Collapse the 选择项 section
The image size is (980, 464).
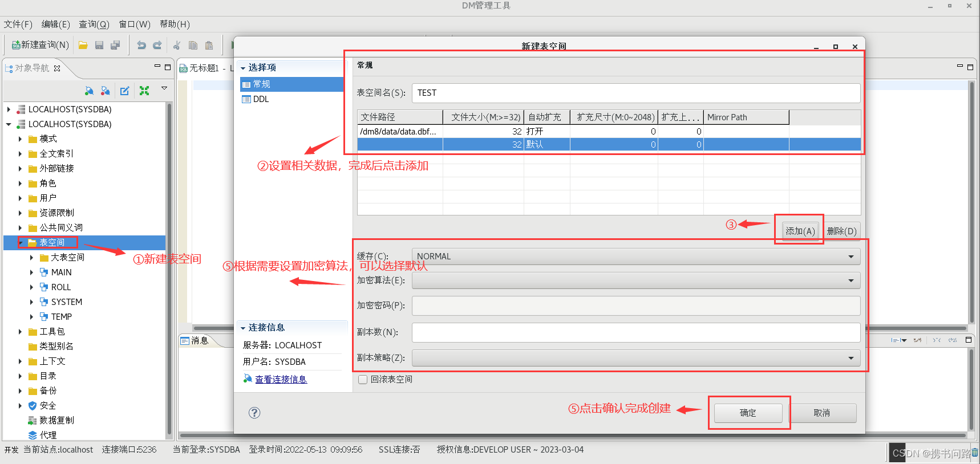(243, 68)
